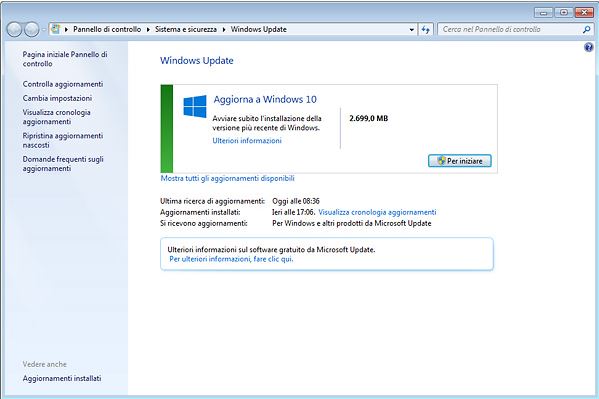The image size is (599, 399).
Task: Click Per ulteriori informazioni, fare clic qui
Action: tap(231, 259)
